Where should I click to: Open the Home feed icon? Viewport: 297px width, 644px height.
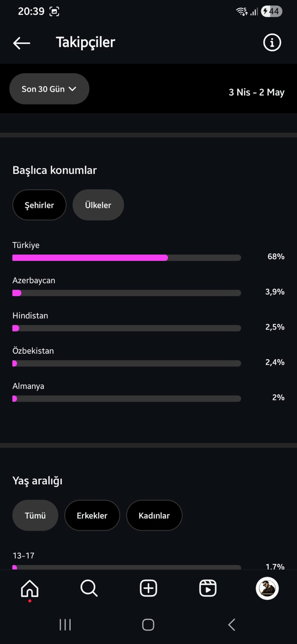tap(30, 588)
